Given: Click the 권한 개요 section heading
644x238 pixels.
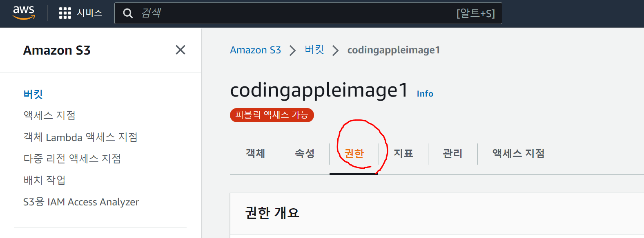Looking at the screenshot, I should (x=272, y=213).
